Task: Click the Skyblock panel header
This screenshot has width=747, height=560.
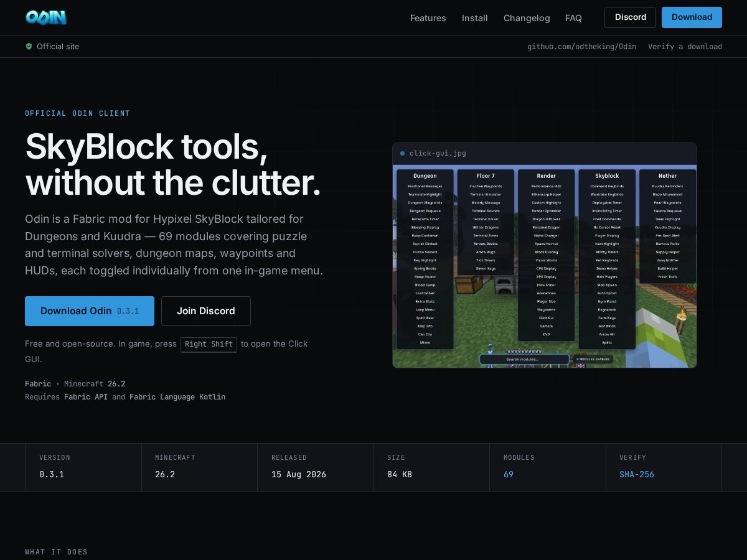Action: click(607, 176)
